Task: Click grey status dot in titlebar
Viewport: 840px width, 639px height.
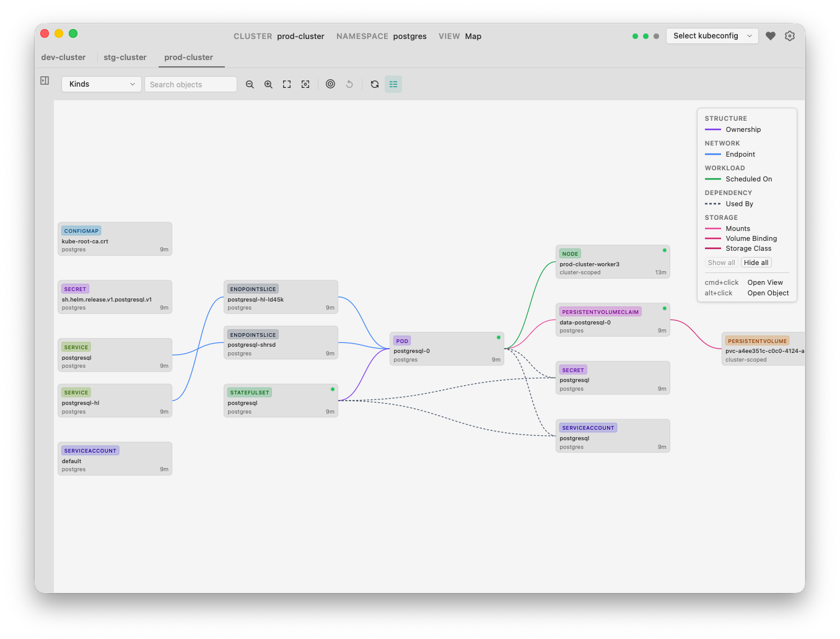Action: (x=656, y=36)
